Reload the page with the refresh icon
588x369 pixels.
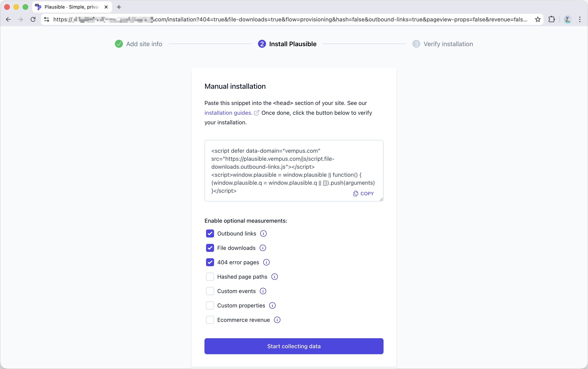[x=33, y=20]
